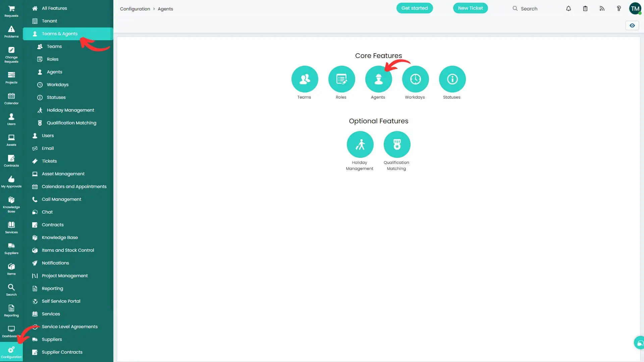Open the RSS feed icon
The height and width of the screenshot is (362, 644).
point(602,9)
